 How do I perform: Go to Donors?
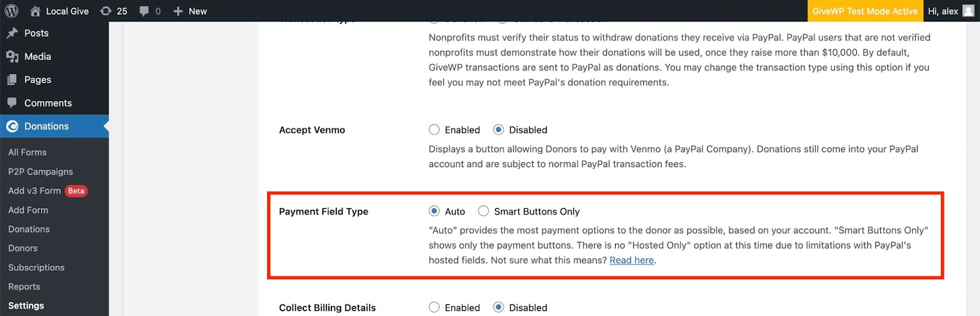pyautogui.click(x=23, y=248)
